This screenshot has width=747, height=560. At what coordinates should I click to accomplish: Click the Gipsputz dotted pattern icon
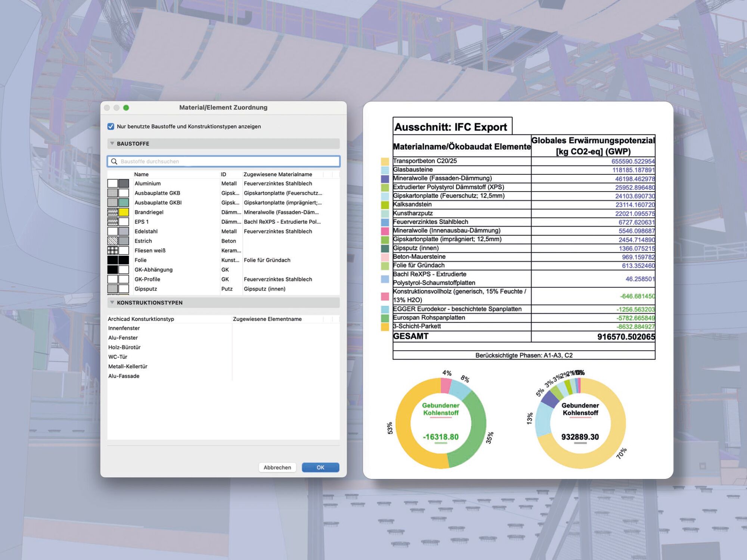coord(112,289)
